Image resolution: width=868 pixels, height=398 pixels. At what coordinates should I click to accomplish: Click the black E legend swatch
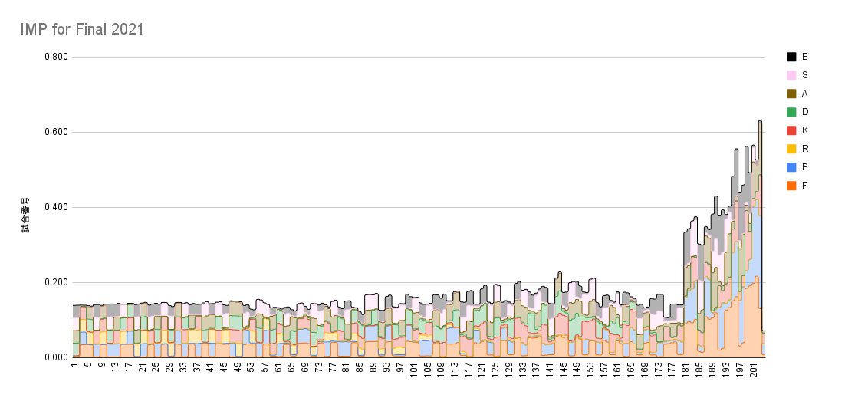[x=791, y=57]
